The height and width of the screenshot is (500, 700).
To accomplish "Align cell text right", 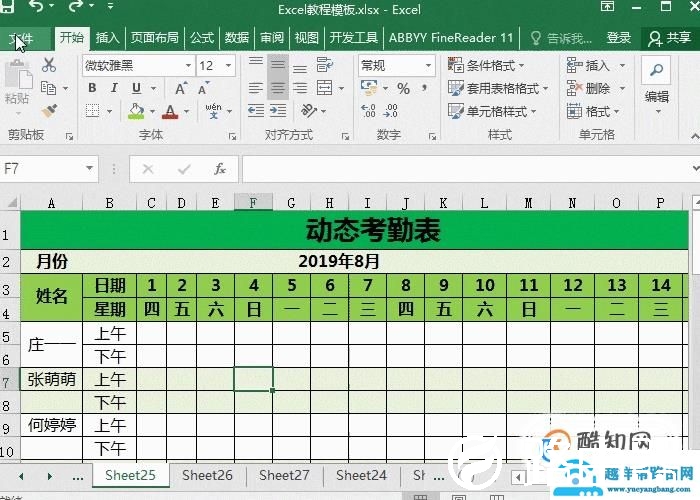I will pos(300,88).
